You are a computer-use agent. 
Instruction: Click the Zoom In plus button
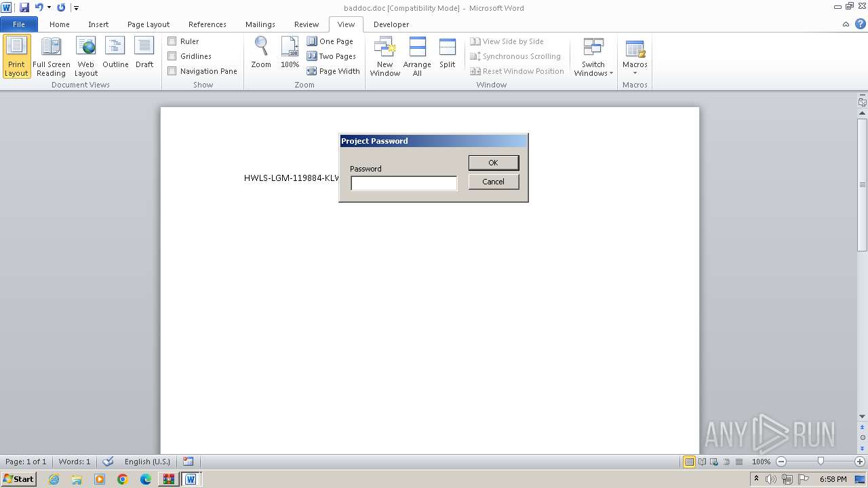tap(860, 462)
